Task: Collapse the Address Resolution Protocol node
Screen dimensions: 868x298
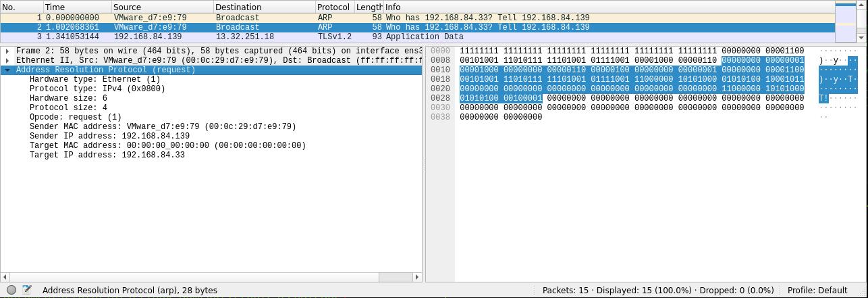Action: tap(7, 70)
